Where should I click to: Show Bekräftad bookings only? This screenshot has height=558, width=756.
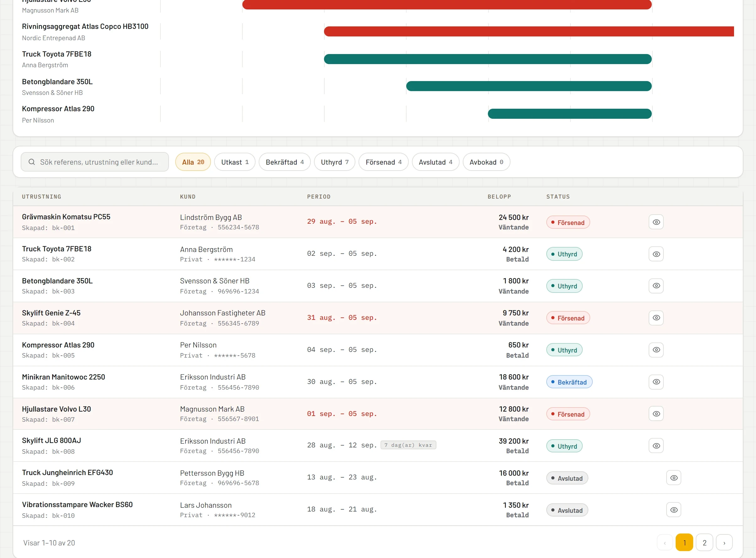point(285,162)
